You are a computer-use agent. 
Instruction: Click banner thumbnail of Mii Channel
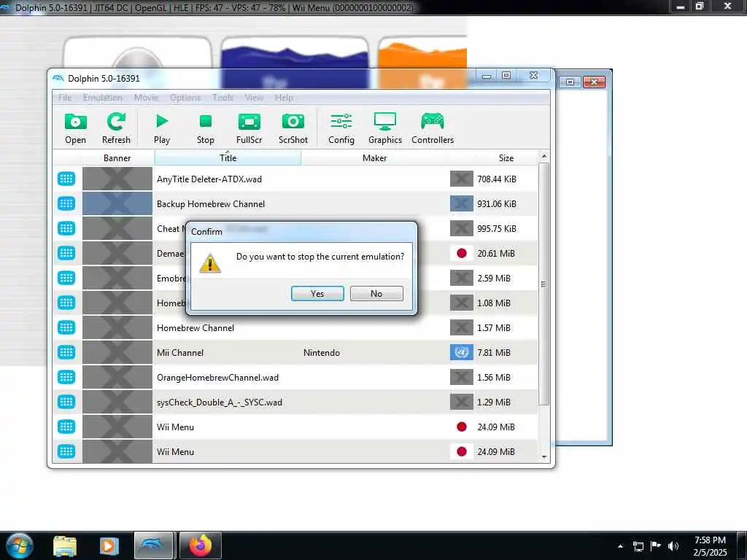(117, 352)
